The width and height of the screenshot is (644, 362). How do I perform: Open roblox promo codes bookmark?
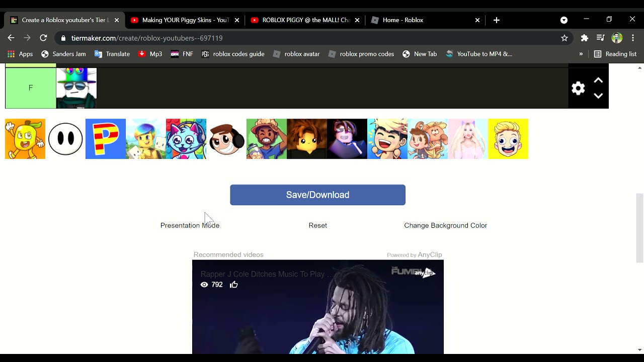pyautogui.click(x=361, y=54)
